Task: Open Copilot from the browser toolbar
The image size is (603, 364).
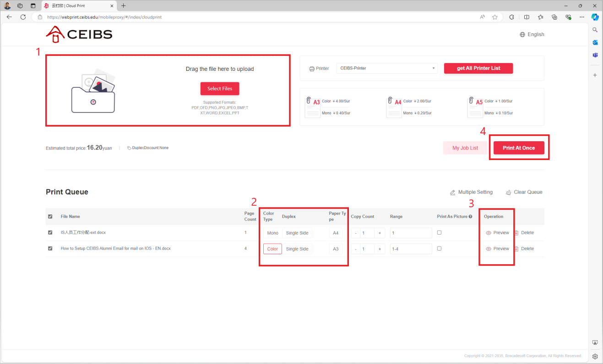Action: coord(595,17)
